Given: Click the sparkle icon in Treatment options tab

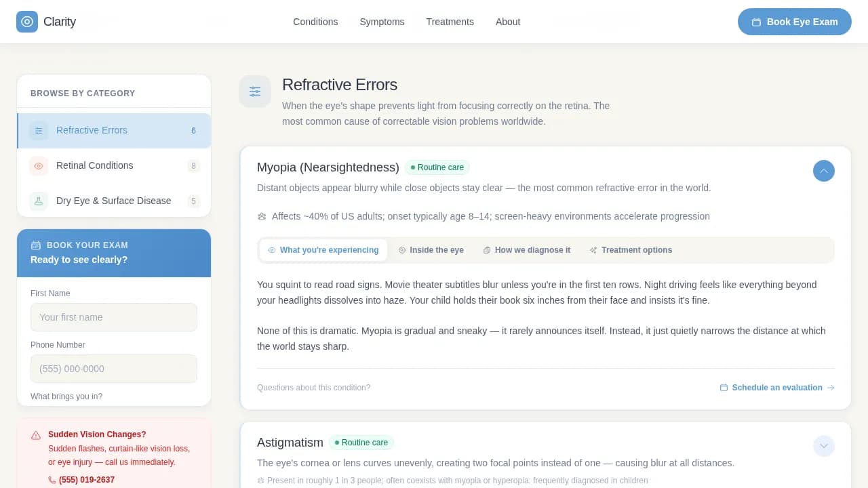Looking at the screenshot, I should (593, 250).
